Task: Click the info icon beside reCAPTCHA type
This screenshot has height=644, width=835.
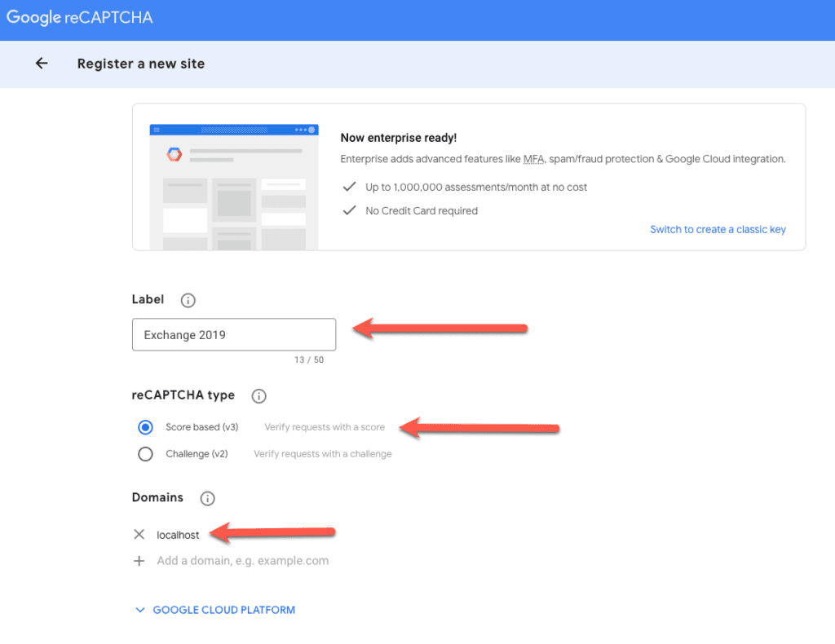Action: tap(258, 396)
